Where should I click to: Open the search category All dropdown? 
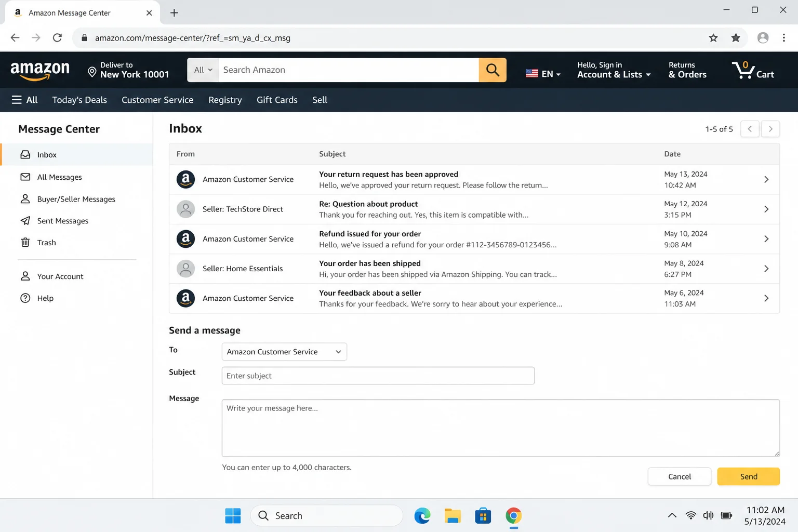[x=203, y=70]
